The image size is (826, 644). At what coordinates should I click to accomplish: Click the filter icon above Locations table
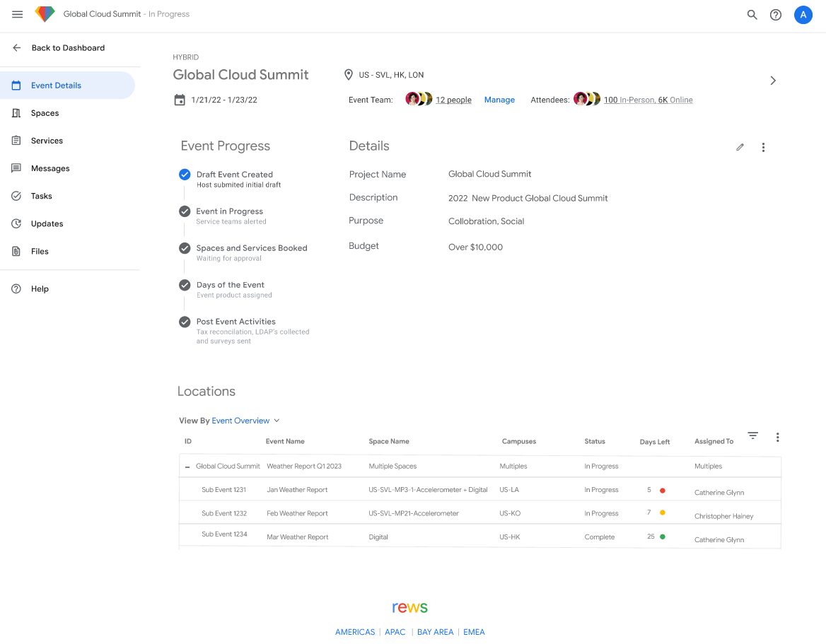point(752,436)
